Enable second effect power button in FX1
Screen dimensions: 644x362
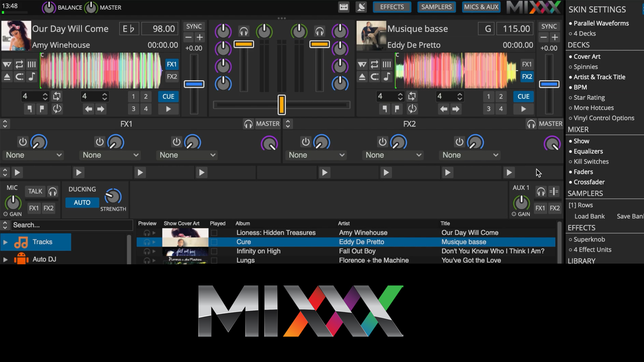click(100, 142)
